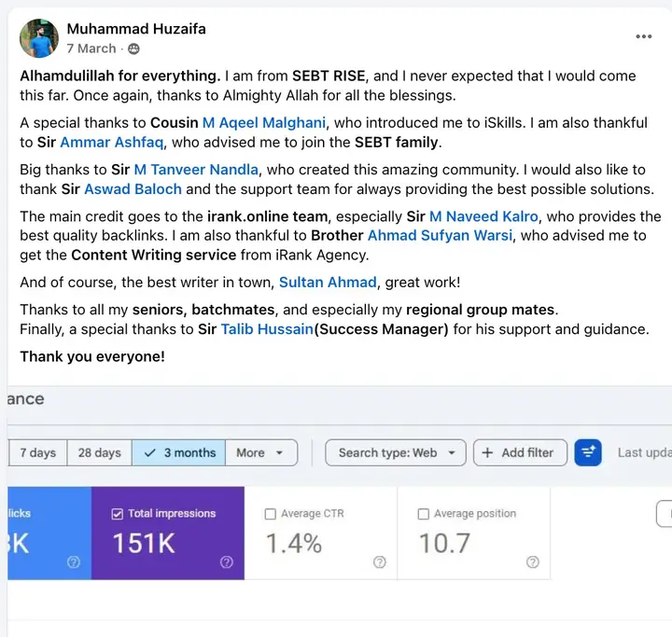Enable the Average position checkbox
The image size is (672, 637).
[x=423, y=514]
